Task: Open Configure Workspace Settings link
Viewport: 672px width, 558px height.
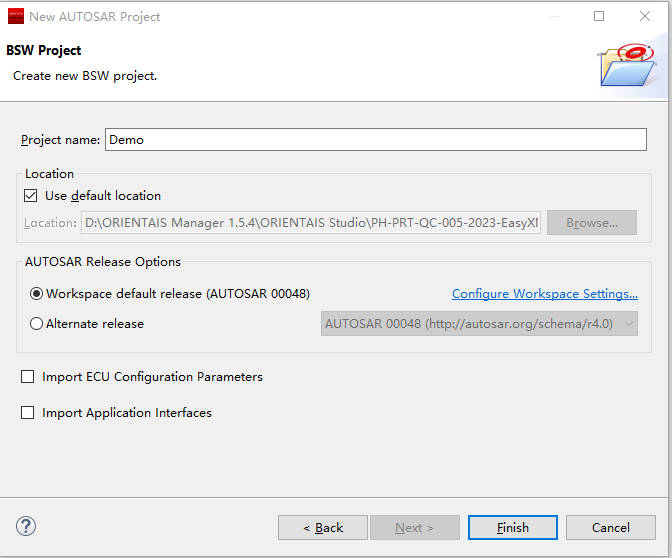Action: [544, 294]
